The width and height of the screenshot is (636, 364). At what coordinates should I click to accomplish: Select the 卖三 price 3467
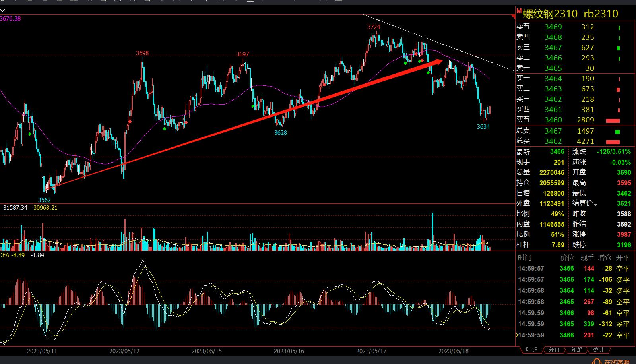tap(553, 48)
